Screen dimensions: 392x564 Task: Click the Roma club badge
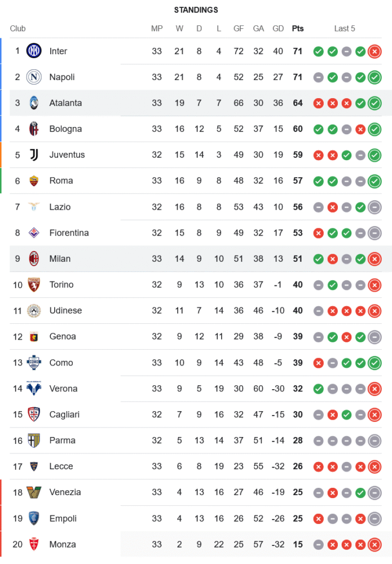tap(34, 181)
